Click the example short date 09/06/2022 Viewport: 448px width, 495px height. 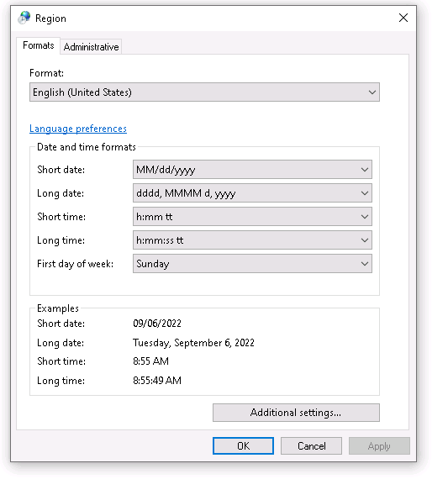pyautogui.click(x=157, y=324)
